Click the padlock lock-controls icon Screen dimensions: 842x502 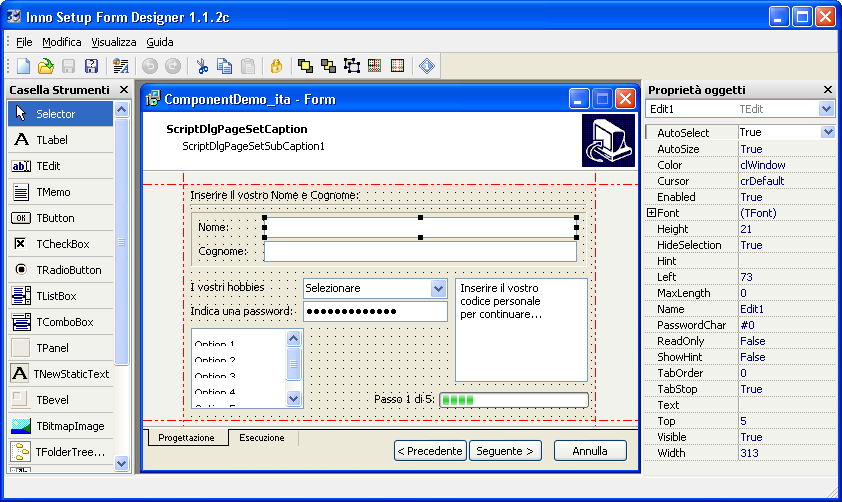pos(276,66)
